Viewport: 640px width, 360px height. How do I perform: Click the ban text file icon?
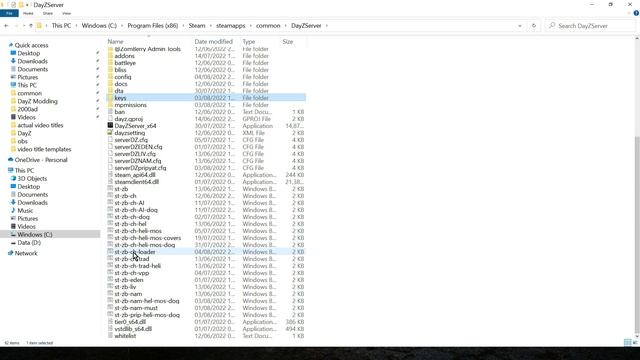110,112
